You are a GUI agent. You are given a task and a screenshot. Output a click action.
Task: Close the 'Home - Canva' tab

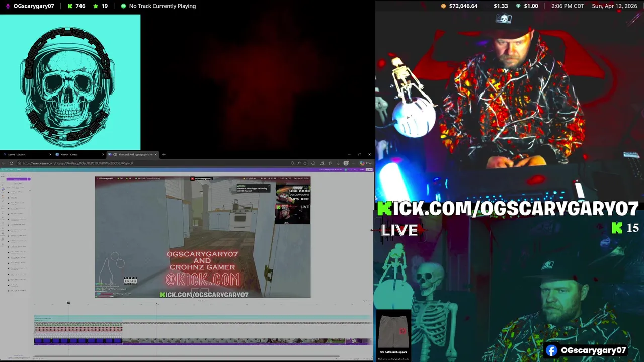click(x=103, y=154)
